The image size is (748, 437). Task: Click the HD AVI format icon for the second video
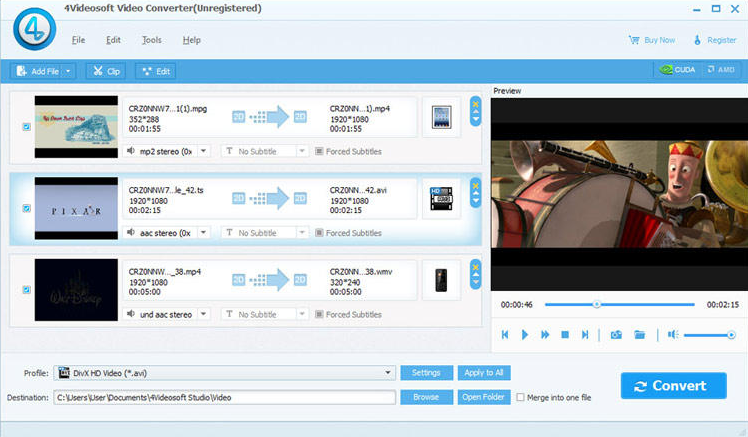(440, 198)
